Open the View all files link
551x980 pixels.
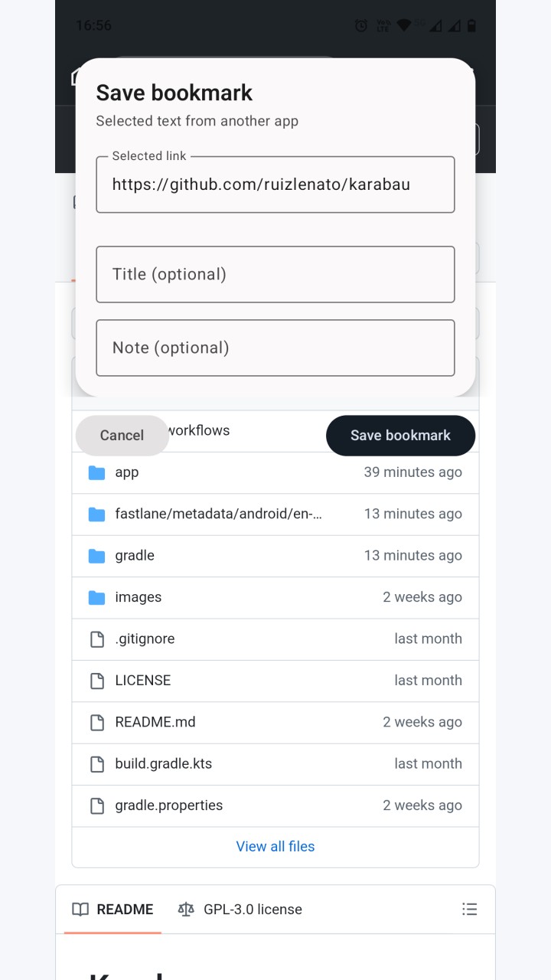pos(275,846)
